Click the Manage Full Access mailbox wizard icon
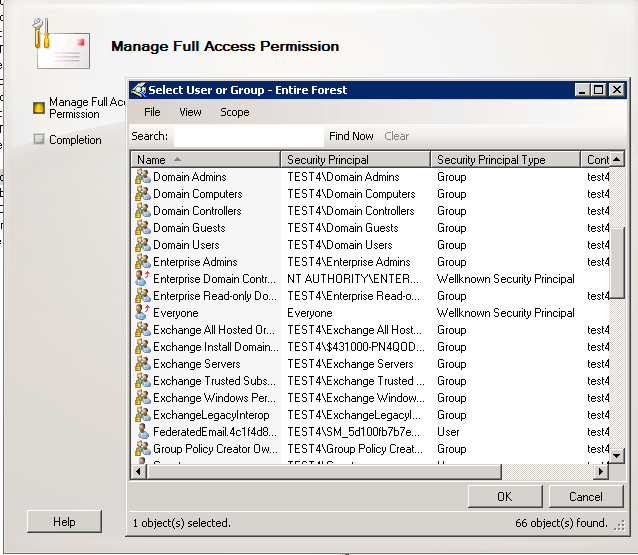 coord(61,44)
